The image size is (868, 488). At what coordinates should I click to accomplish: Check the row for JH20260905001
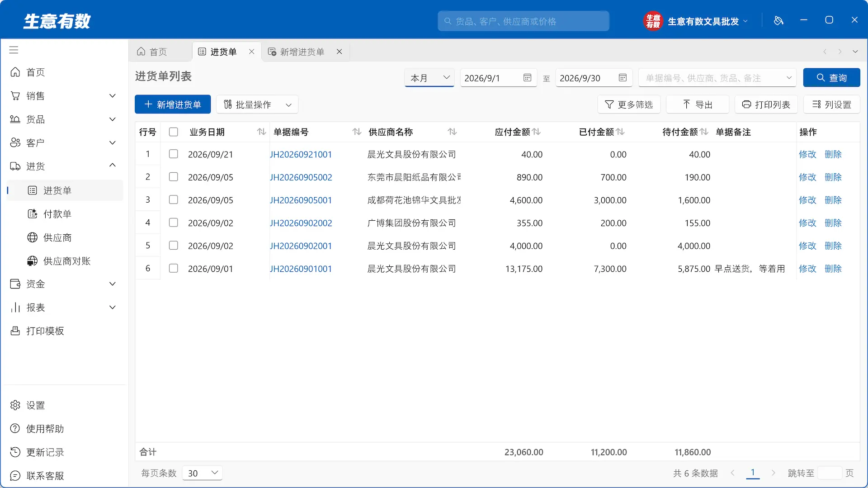coord(173,199)
